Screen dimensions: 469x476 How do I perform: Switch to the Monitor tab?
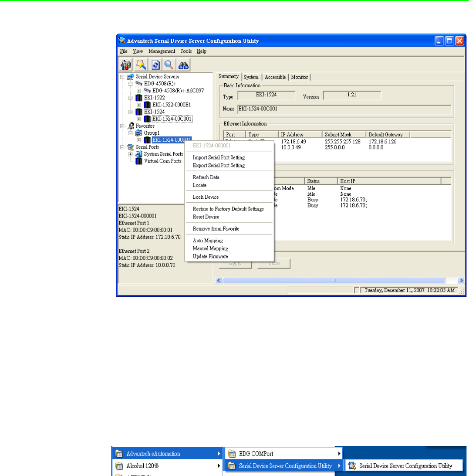(300, 77)
